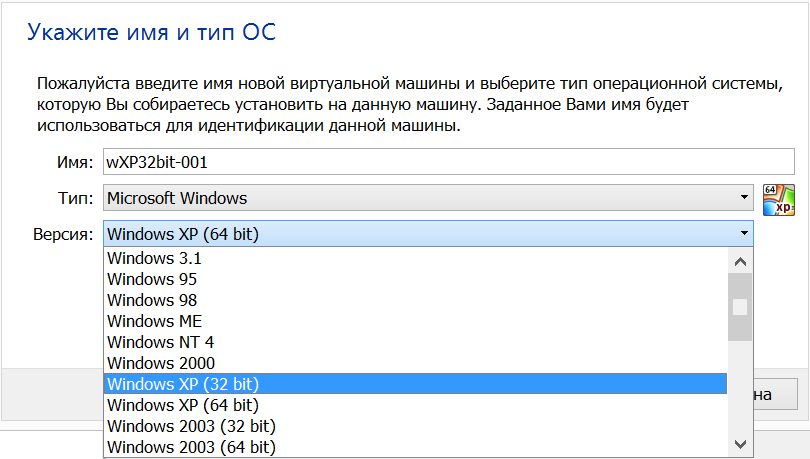810x459 pixels.
Task: Click the Версия combo box showing Windows XP (64 bit)
Action: click(x=428, y=233)
